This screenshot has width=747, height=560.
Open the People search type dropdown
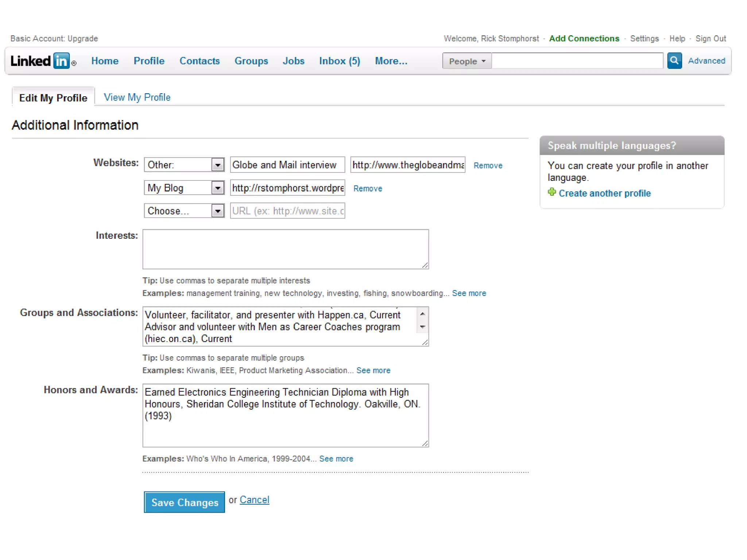click(467, 61)
